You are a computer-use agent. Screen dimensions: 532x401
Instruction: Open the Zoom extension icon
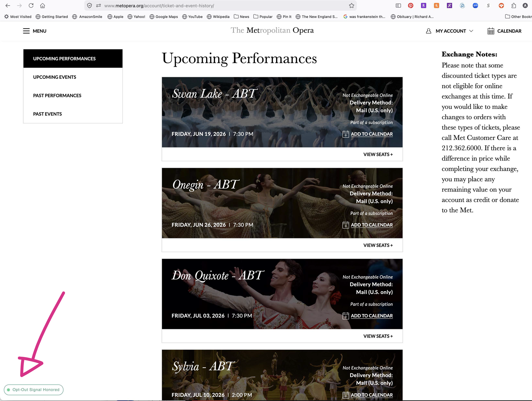(475, 6)
